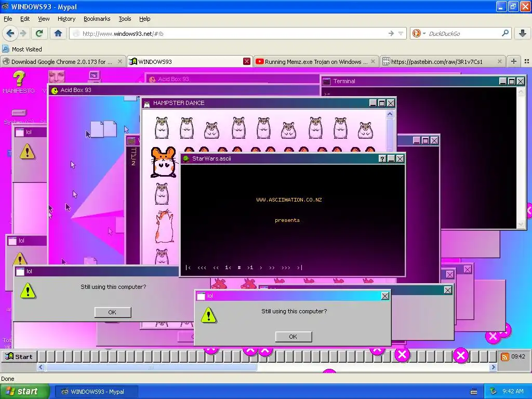Click the Go arrow in address bar
The image size is (532, 399).
click(x=391, y=33)
